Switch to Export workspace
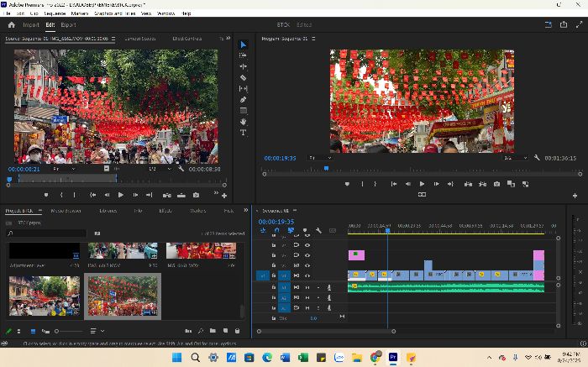 click(68, 24)
